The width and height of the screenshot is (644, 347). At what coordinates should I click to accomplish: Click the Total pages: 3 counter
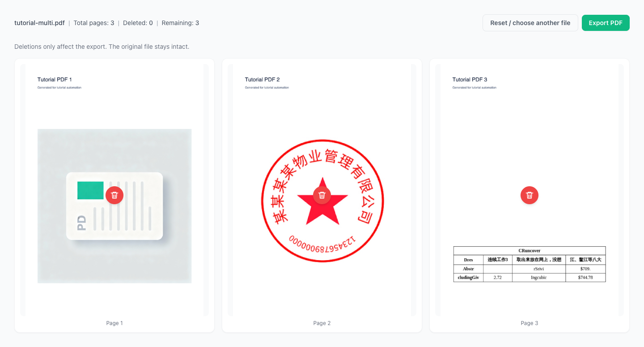[94, 22]
